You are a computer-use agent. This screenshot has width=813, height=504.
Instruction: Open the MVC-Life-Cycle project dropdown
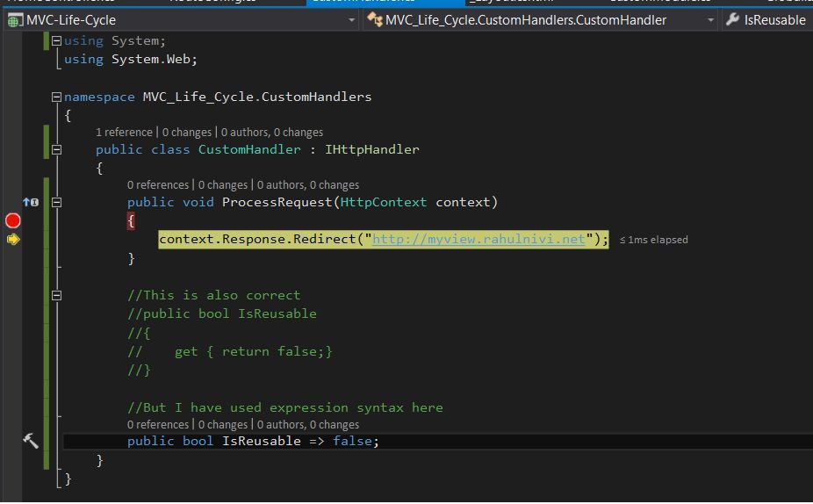pyautogui.click(x=351, y=20)
